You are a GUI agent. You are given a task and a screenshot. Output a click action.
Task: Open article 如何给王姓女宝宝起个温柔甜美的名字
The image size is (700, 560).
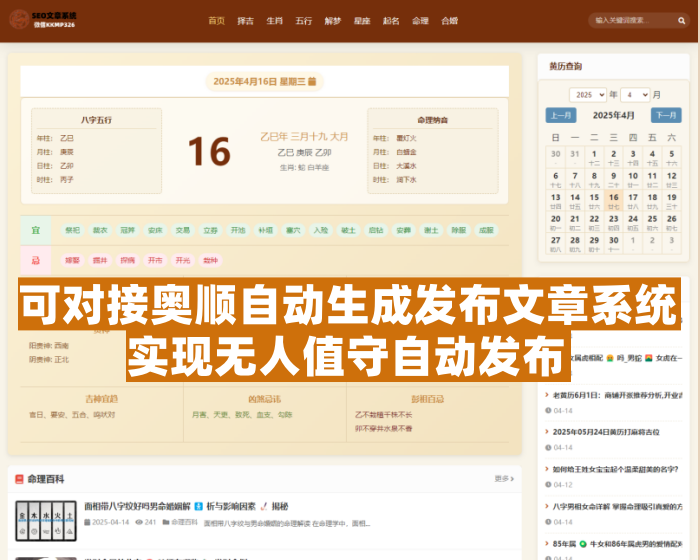[x=616, y=469]
